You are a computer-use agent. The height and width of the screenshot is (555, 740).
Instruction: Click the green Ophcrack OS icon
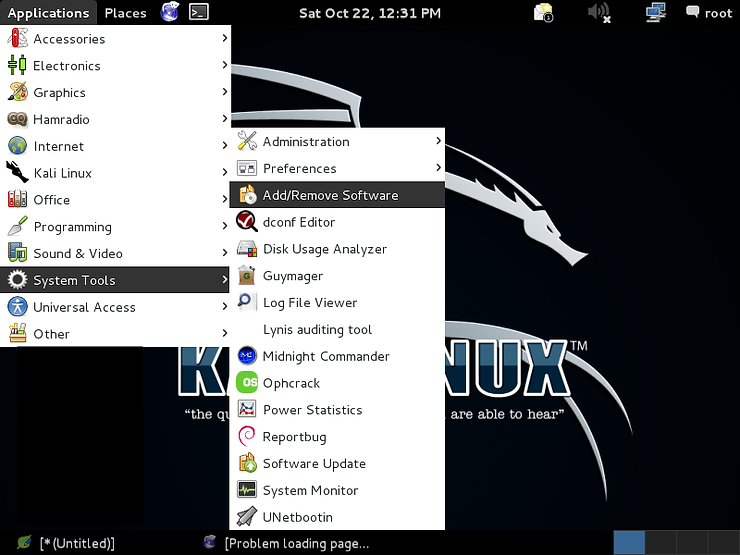point(247,383)
